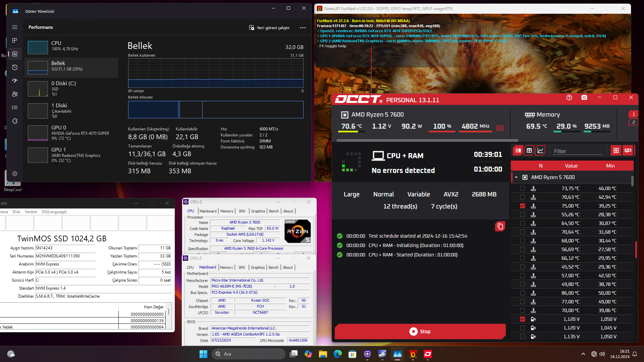The width and height of the screenshot is (644, 362).
Task: Switch OCCT monitoring to table view
Action: (x=529, y=150)
